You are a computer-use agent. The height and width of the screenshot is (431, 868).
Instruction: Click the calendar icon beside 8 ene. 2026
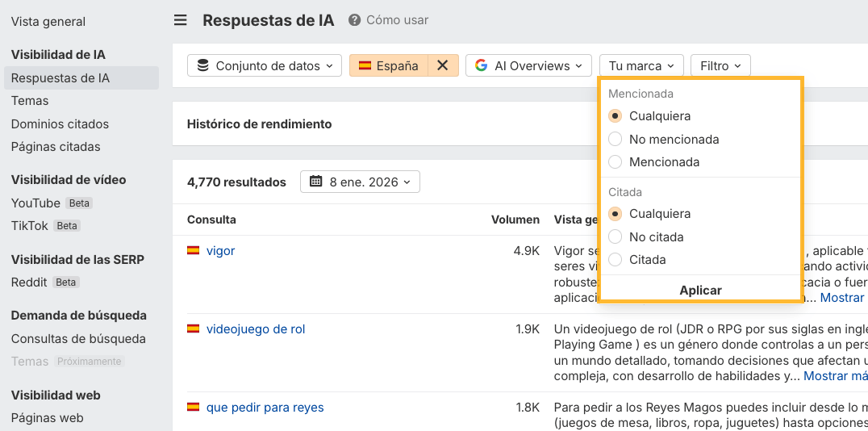tap(316, 182)
